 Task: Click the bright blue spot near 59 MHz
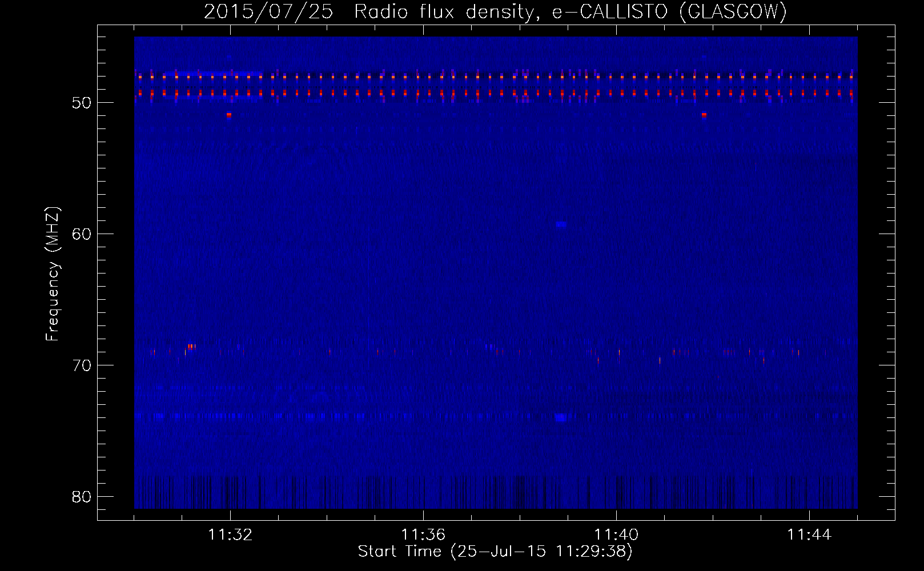tap(561, 224)
